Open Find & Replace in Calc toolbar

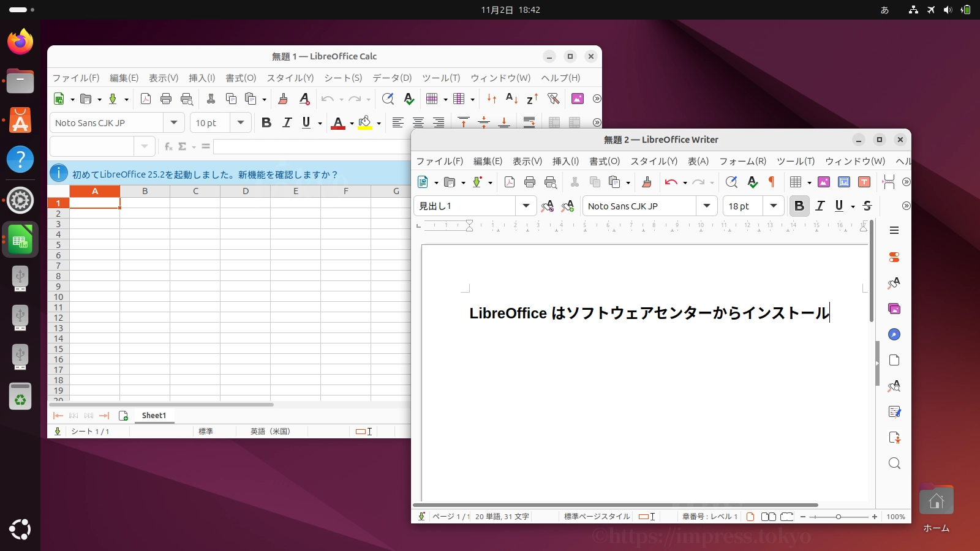(388, 99)
